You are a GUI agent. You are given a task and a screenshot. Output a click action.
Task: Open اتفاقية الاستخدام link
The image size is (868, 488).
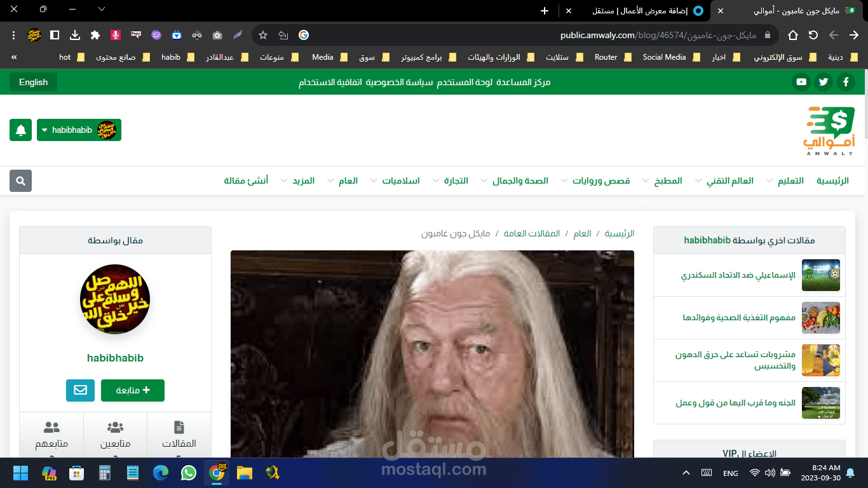click(330, 82)
